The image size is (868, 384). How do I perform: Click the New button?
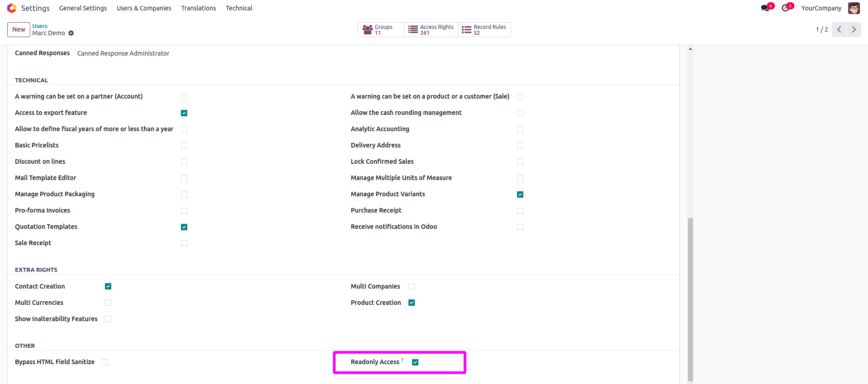pos(19,29)
